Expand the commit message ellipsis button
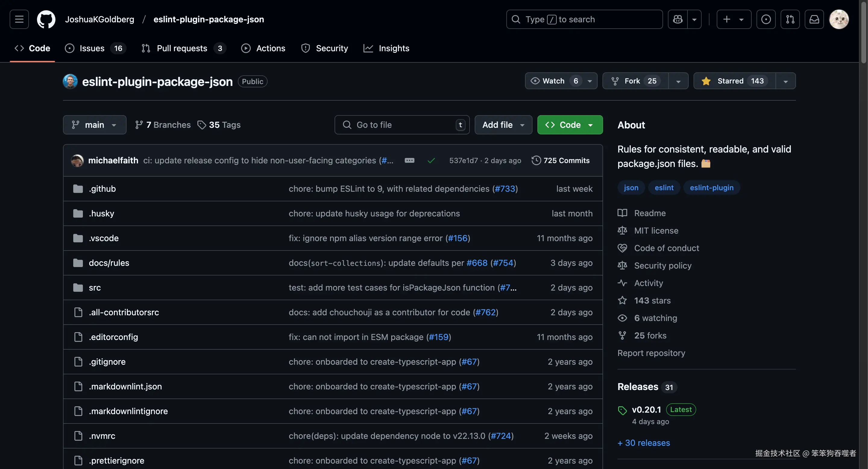The width and height of the screenshot is (868, 469). pos(409,160)
